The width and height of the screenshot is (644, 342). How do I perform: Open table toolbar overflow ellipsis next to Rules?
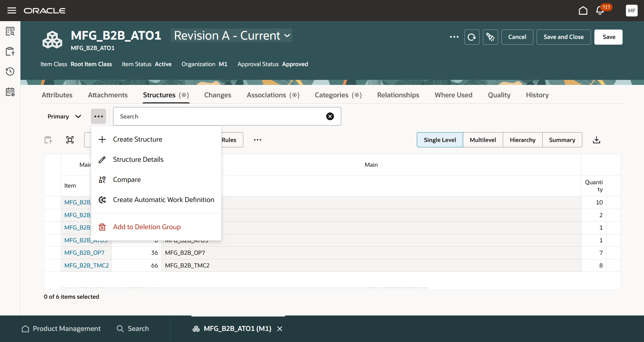pos(257,140)
